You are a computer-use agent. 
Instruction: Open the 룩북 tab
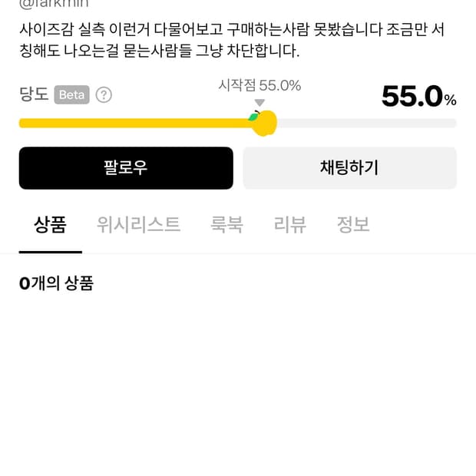[226, 225]
